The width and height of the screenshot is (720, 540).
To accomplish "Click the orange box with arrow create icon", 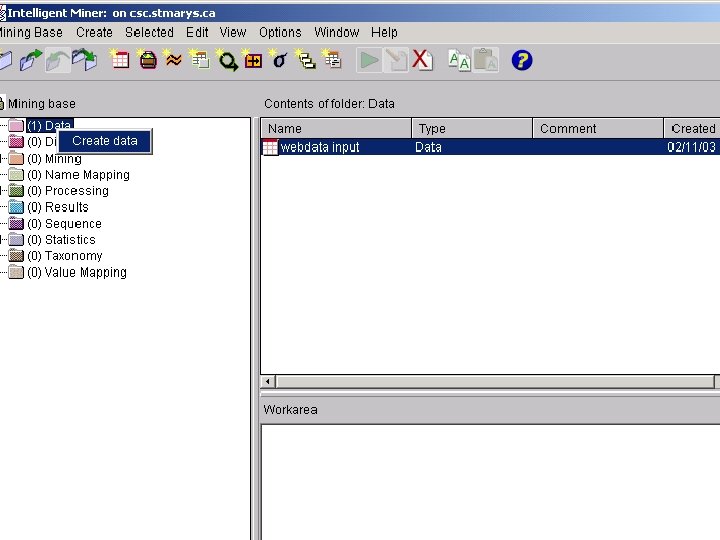I will tap(253, 60).
